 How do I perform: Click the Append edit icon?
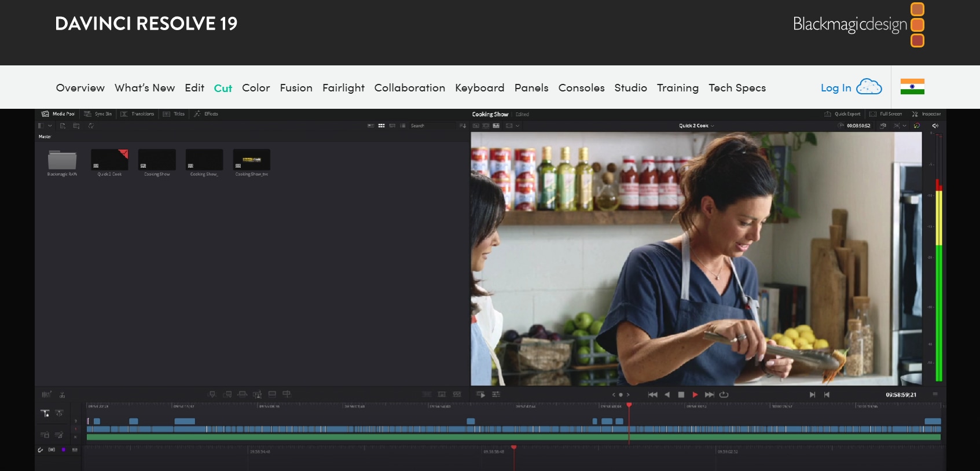pyautogui.click(x=227, y=395)
